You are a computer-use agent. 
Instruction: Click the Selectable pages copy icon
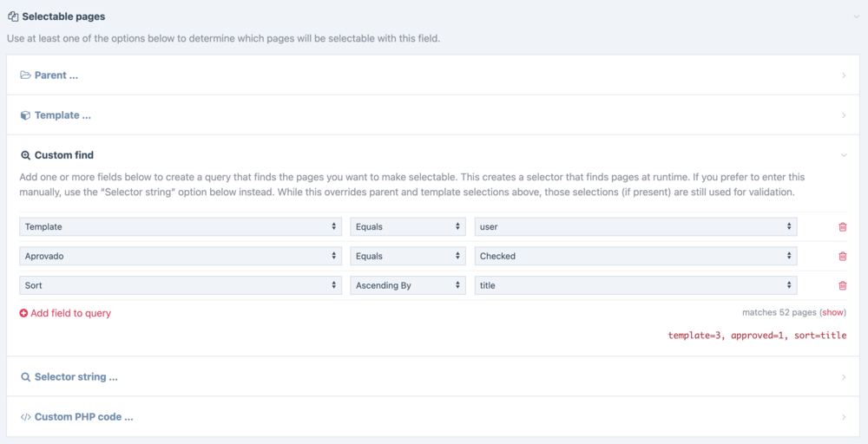pyautogui.click(x=13, y=16)
